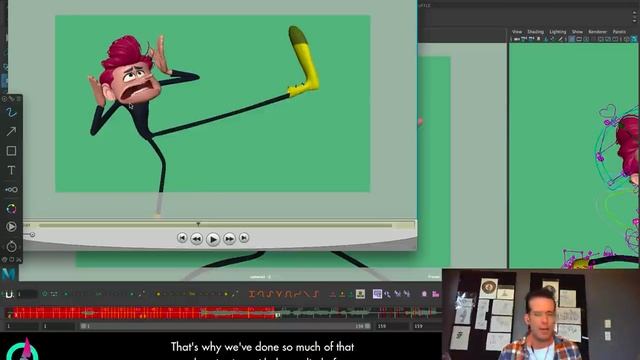Open the Panels menu

coord(619,32)
